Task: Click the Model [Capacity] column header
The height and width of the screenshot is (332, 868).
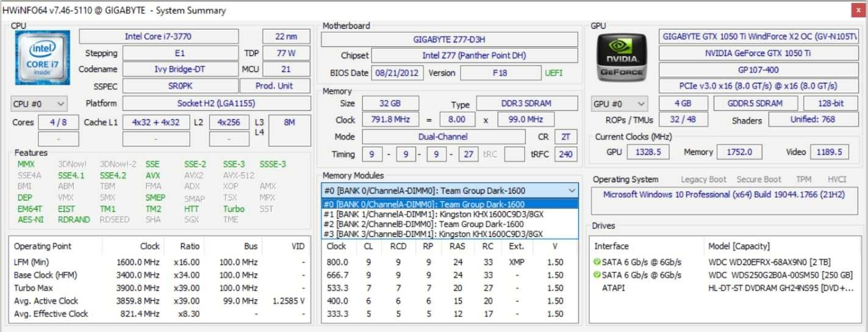Action: pos(739,247)
